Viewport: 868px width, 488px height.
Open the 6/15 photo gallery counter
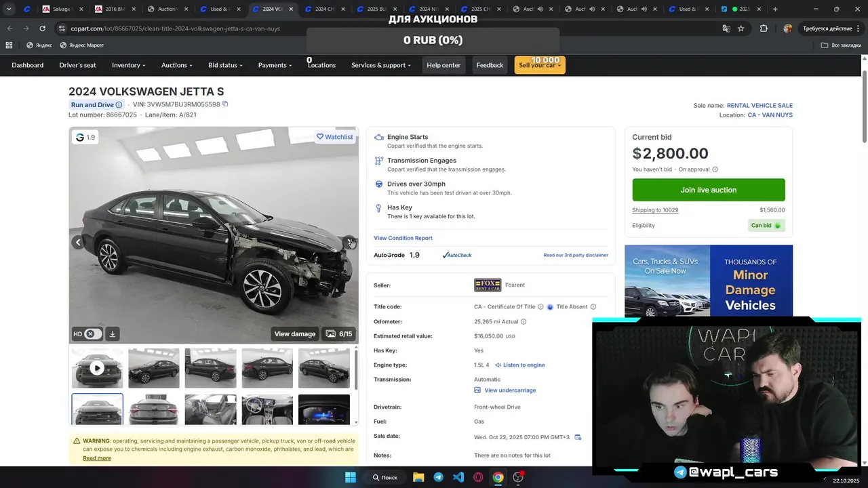pyautogui.click(x=339, y=333)
